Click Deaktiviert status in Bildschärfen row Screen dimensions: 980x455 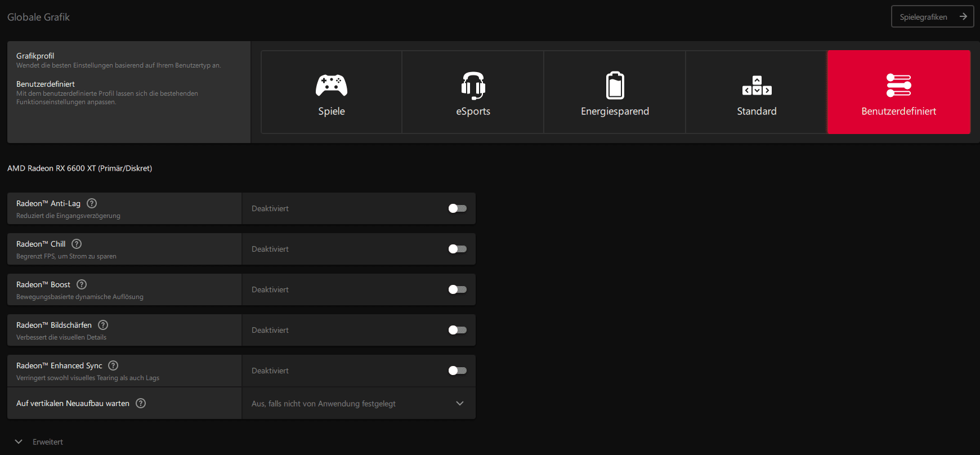point(270,330)
